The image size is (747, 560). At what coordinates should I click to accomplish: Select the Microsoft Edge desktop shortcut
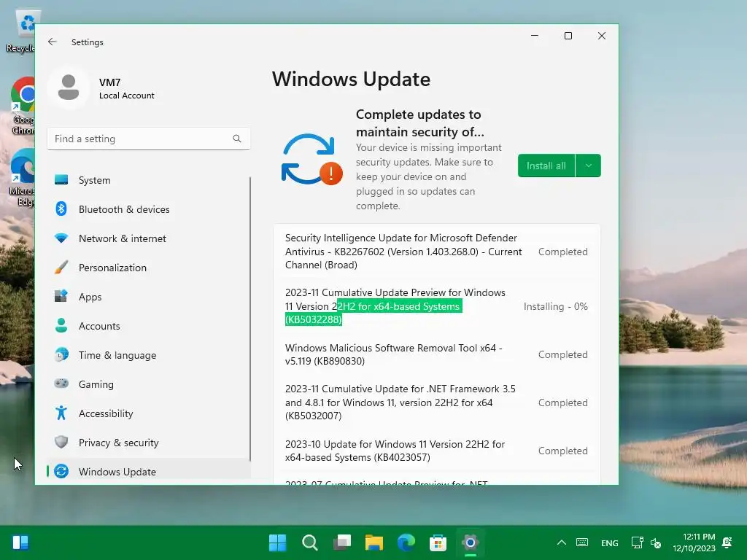point(22,177)
